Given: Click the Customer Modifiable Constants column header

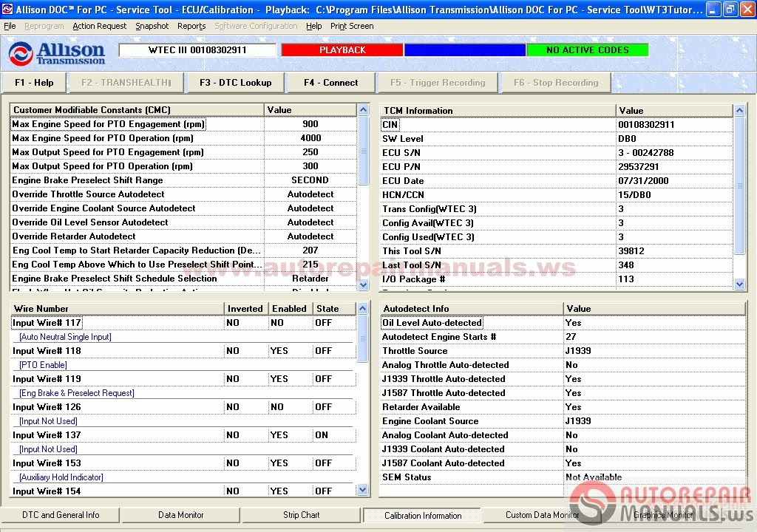Looking at the screenshot, I should pyautogui.click(x=137, y=110).
